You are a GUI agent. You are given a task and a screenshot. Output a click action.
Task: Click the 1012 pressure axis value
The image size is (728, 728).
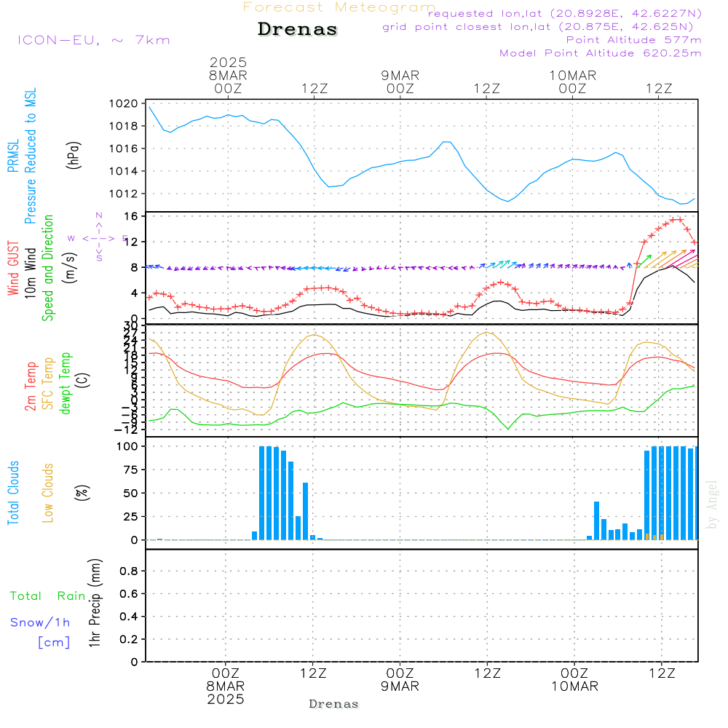pyautogui.click(x=124, y=194)
